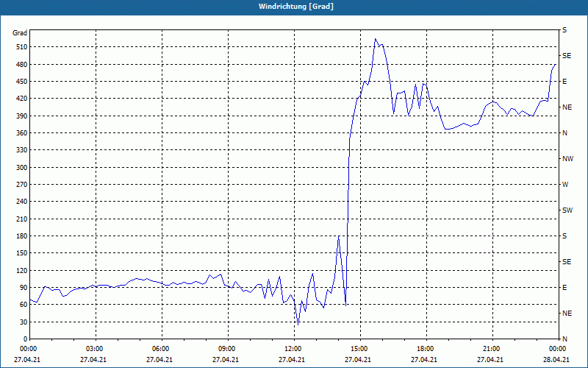Pick the 12:00 time axis label
The image size is (588, 368).
pos(293,349)
